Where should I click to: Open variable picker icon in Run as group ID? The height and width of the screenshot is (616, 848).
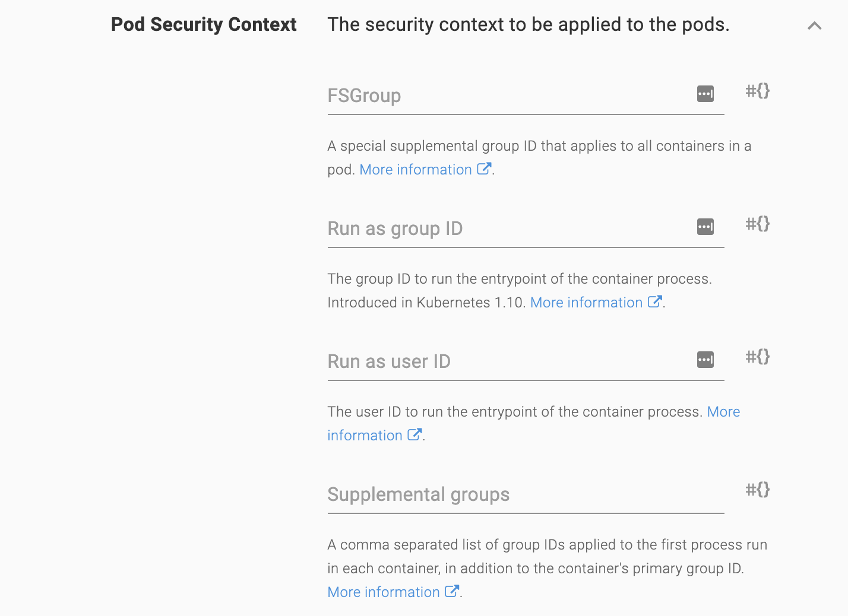tap(705, 227)
